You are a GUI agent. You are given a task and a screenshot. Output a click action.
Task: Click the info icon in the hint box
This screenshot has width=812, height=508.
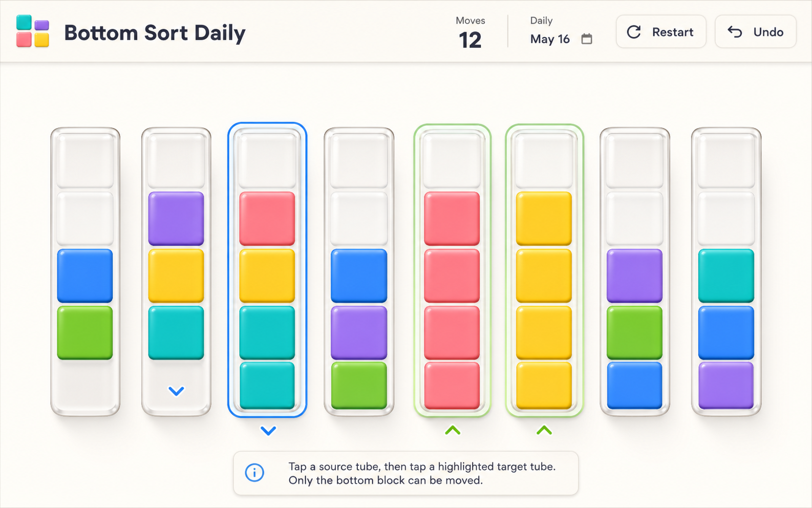click(254, 473)
